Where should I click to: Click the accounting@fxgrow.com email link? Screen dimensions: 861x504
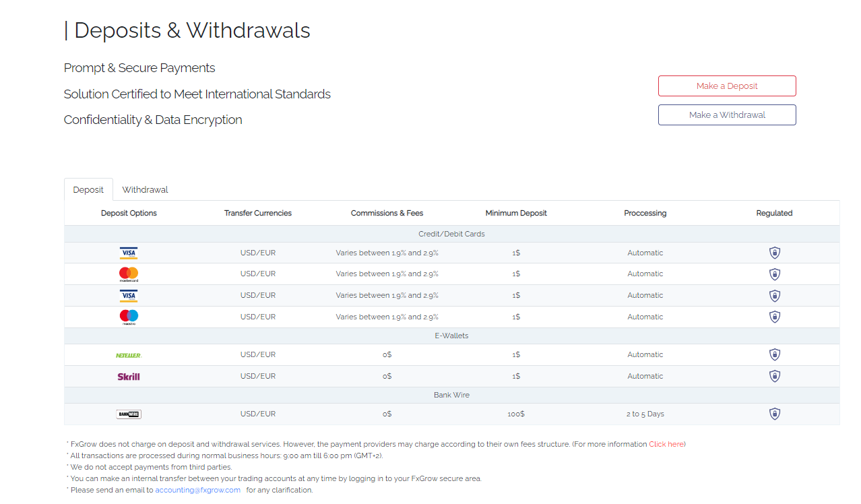pyautogui.click(x=197, y=490)
